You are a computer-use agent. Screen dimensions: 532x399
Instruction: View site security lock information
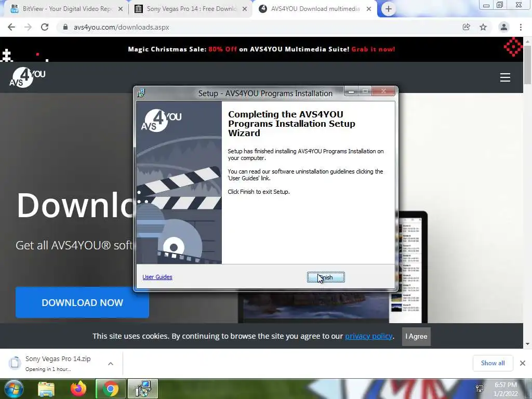pos(65,27)
